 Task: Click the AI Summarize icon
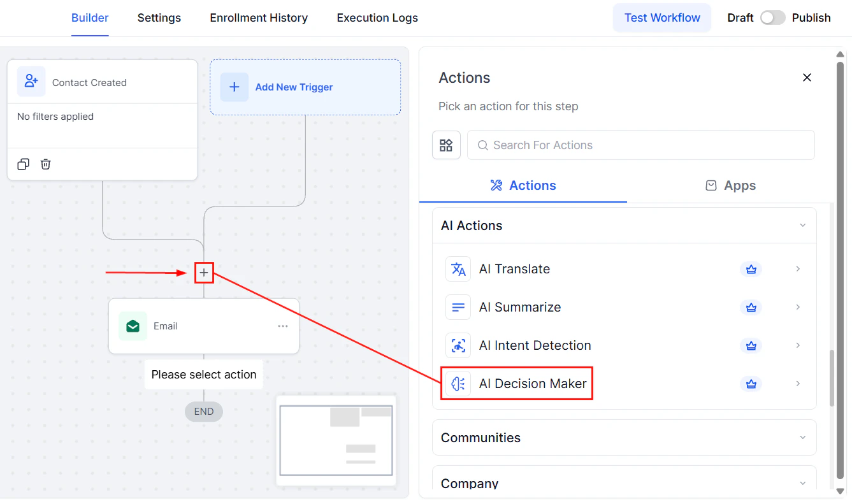(458, 307)
